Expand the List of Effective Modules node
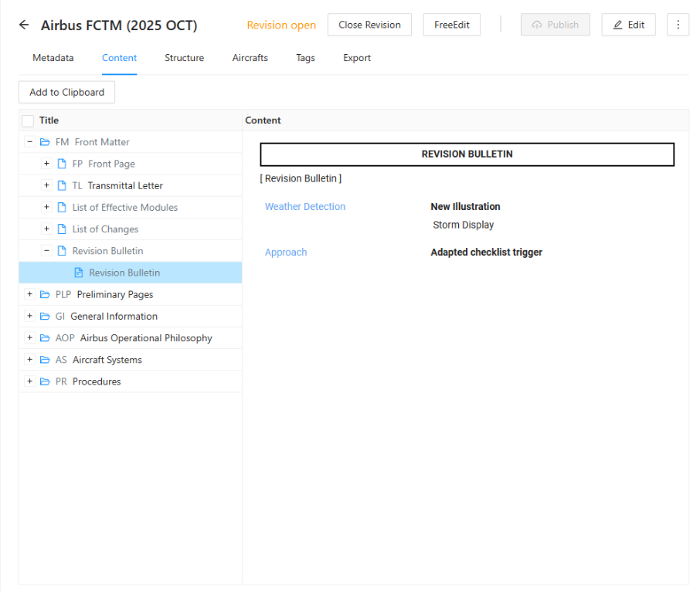 coord(46,207)
